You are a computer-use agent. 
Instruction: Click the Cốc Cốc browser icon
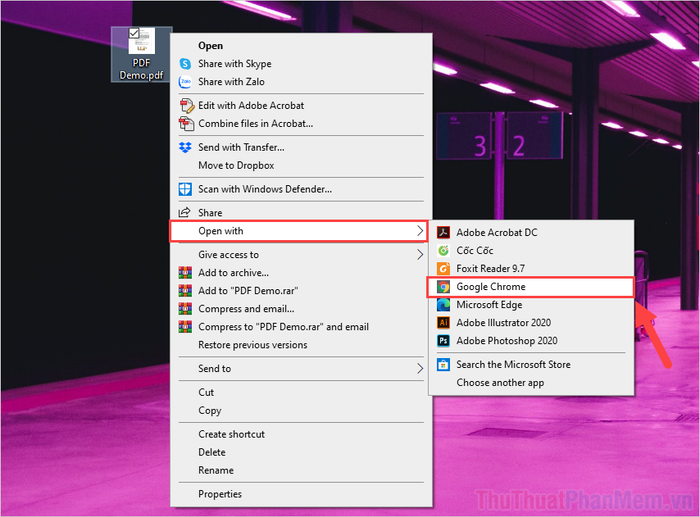pyautogui.click(x=443, y=250)
